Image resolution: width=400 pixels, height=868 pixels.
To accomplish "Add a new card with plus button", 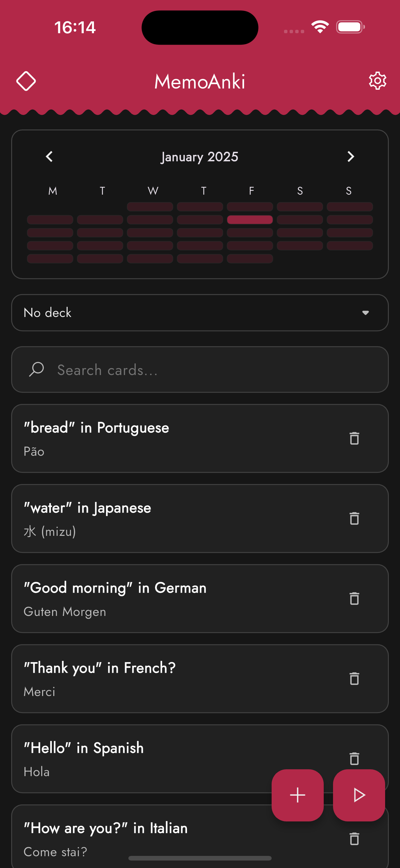I will [298, 795].
